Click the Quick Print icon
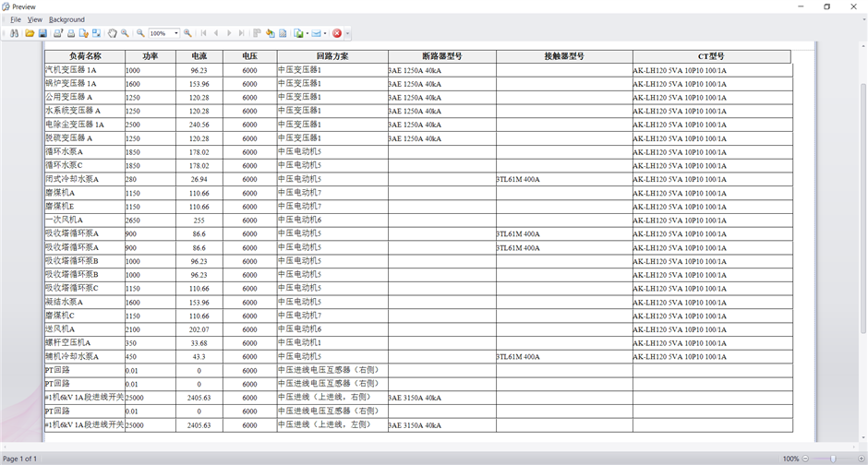Screen dimensions: 868x465 71,33
